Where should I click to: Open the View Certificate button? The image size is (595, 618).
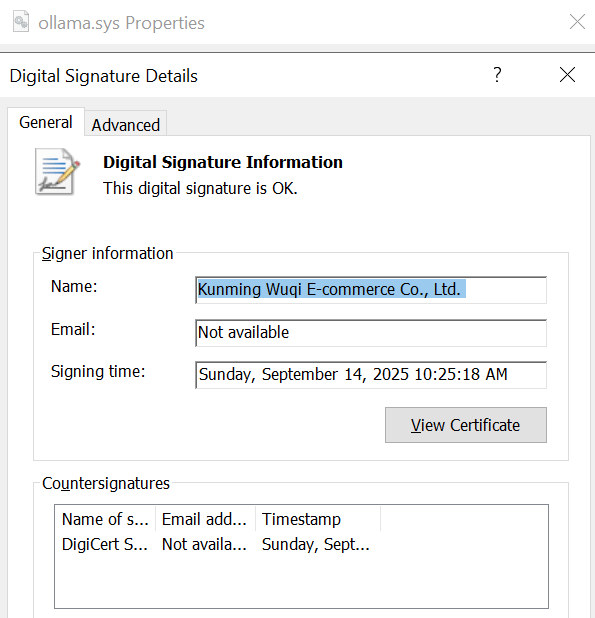click(x=466, y=425)
